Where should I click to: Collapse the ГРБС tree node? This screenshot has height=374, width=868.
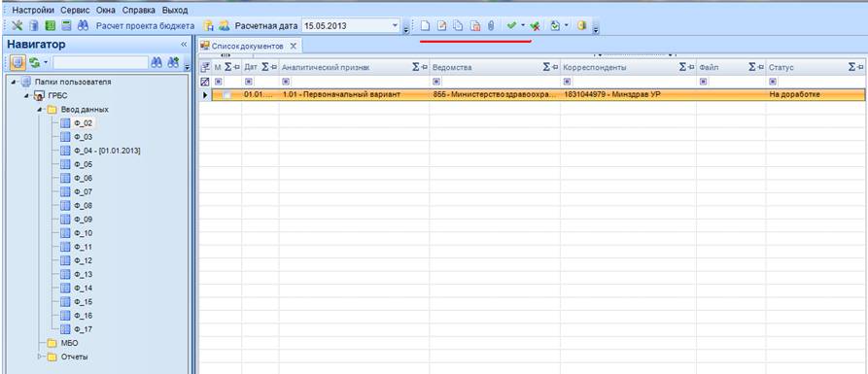pyautogui.click(x=25, y=96)
